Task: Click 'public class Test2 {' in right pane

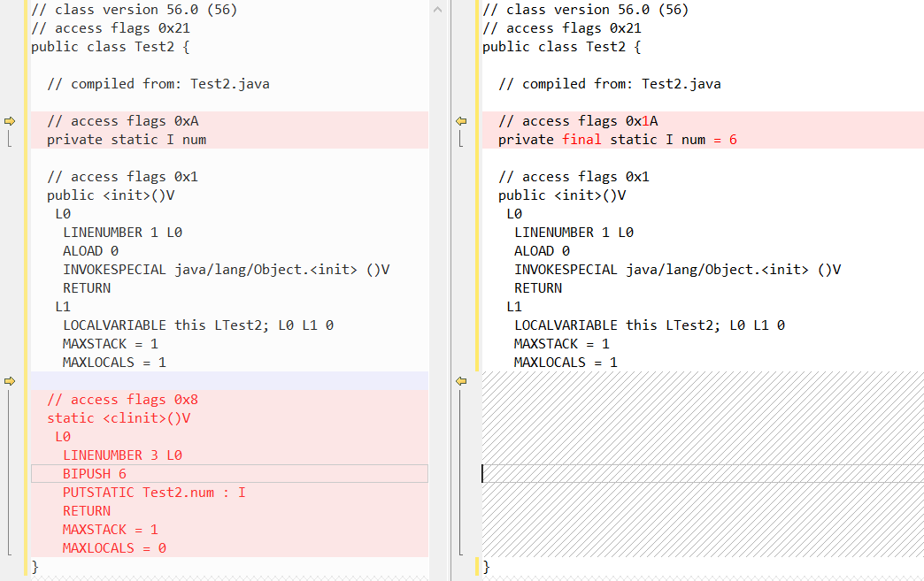Action: 562,47
